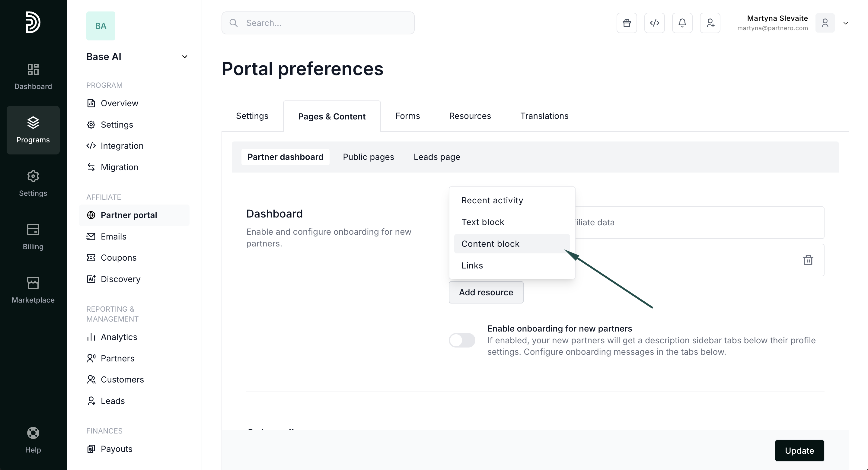This screenshot has width=868, height=470.
Task: Select Links option in dropdown list
Action: tap(472, 265)
